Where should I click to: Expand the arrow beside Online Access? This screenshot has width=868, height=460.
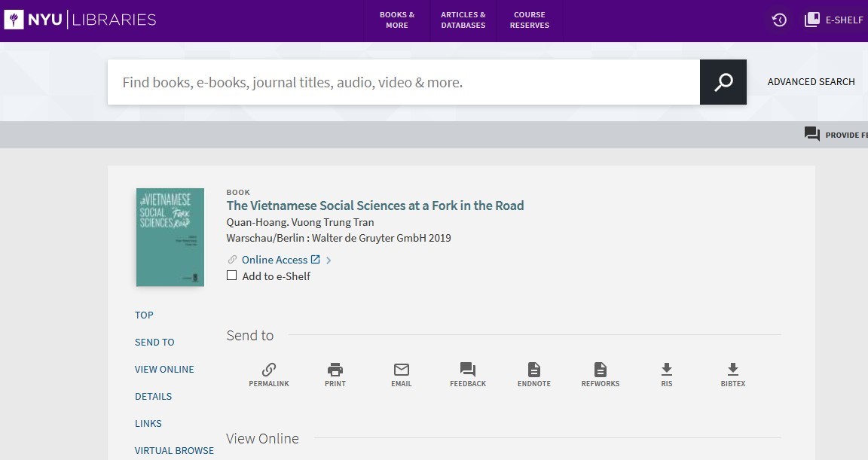coord(329,260)
